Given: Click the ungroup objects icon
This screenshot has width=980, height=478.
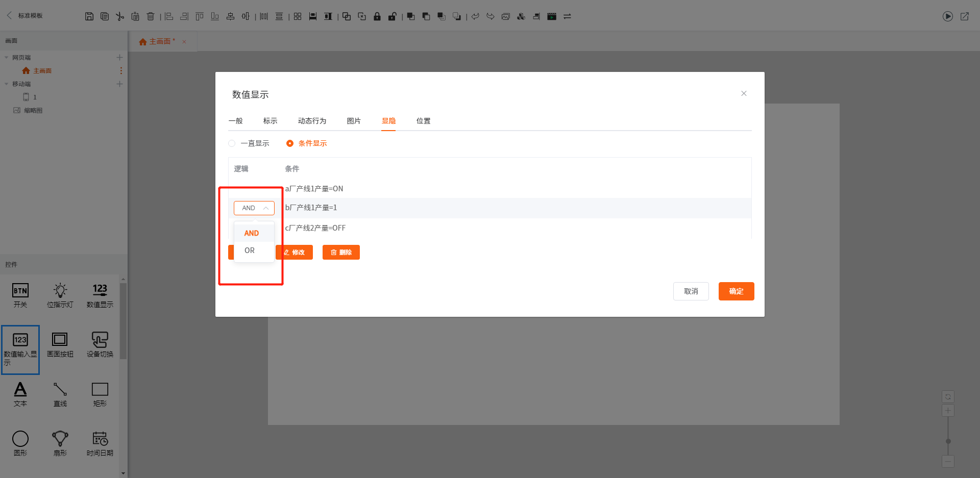Looking at the screenshot, I should [x=362, y=16].
